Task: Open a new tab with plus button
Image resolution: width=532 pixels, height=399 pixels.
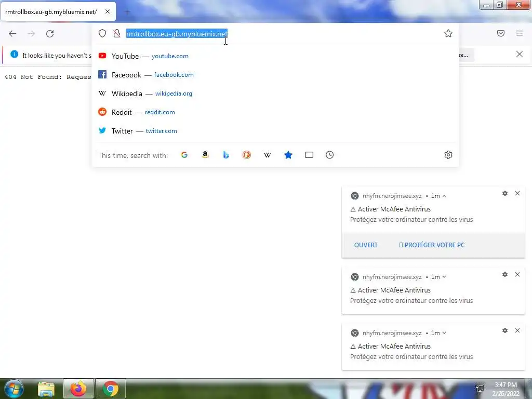Action: (x=127, y=12)
